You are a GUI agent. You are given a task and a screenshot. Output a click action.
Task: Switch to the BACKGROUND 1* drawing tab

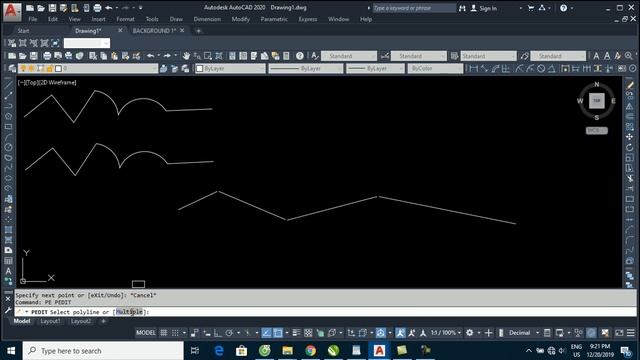click(x=154, y=31)
